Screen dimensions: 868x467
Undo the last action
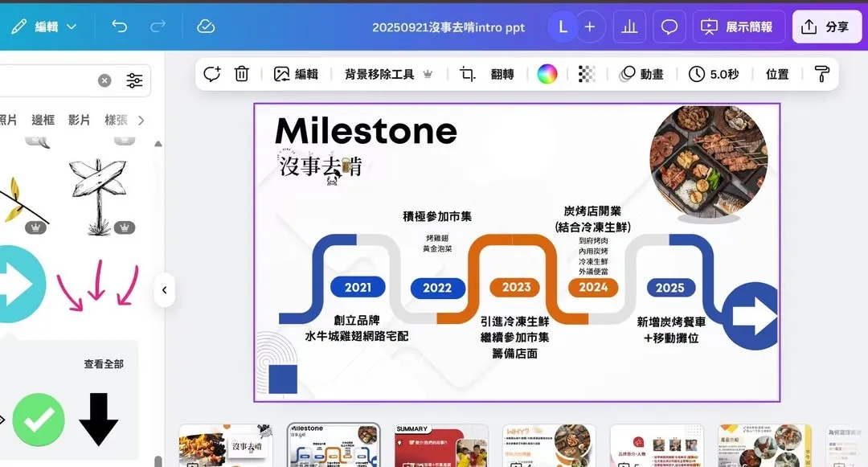[x=121, y=27]
